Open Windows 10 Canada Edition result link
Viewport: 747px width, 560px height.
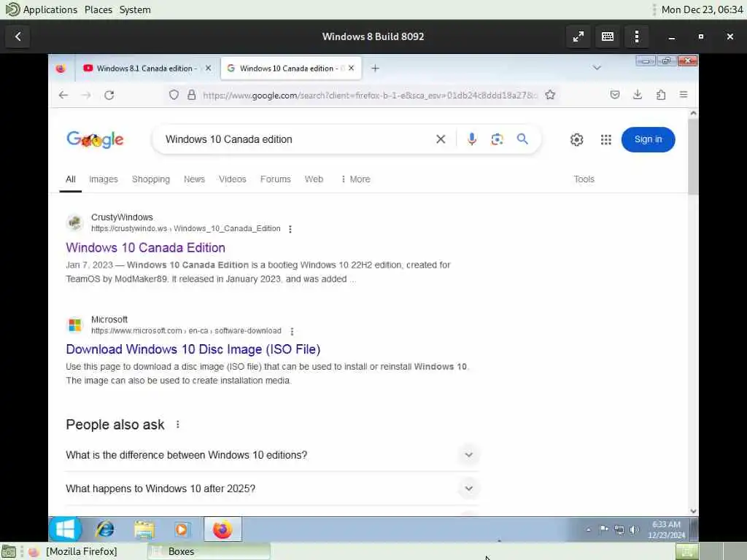pyautogui.click(x=145, y=248)
